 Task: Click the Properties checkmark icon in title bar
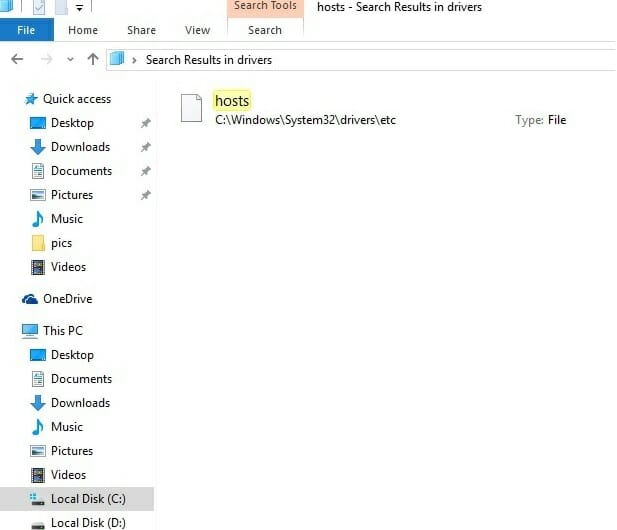point(39,7)
